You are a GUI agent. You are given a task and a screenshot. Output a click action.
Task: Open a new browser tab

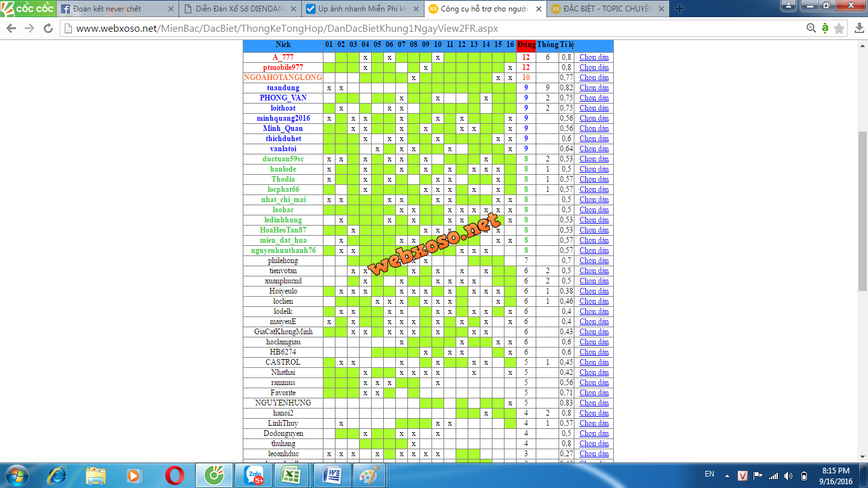[x=679, y=9]
